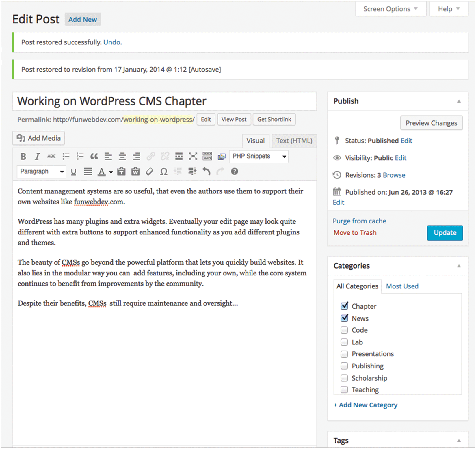This screenshot has width=476, height=449.
Task: Uncheck the Chapter category
Action: 344,306
